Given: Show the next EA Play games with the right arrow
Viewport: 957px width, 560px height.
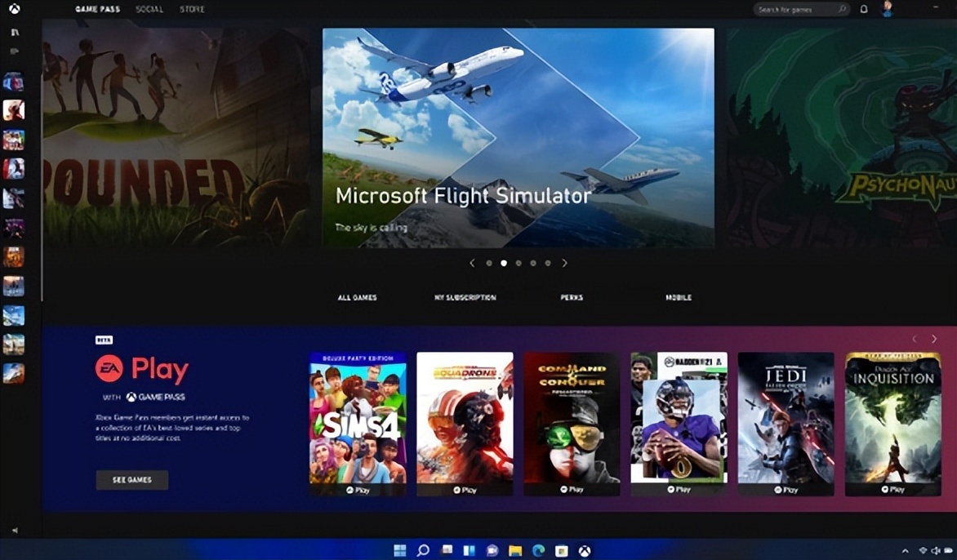Looking at the screenshot, I should (x=934, y=339).
